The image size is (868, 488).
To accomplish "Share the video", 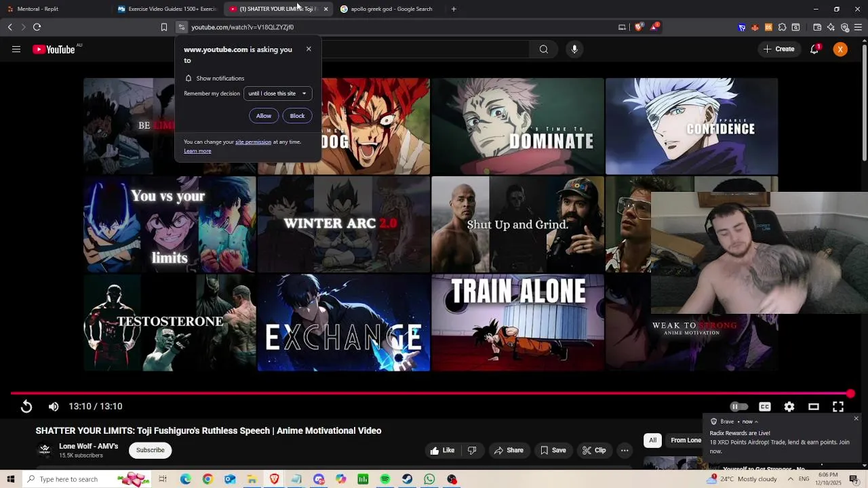I will pos(509,450).
